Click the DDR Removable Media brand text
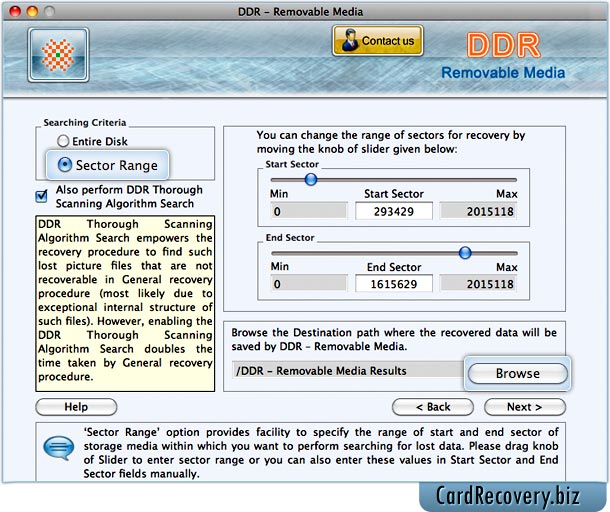Image resolution: width=610 pixels, height=512 pixels. 503,56
